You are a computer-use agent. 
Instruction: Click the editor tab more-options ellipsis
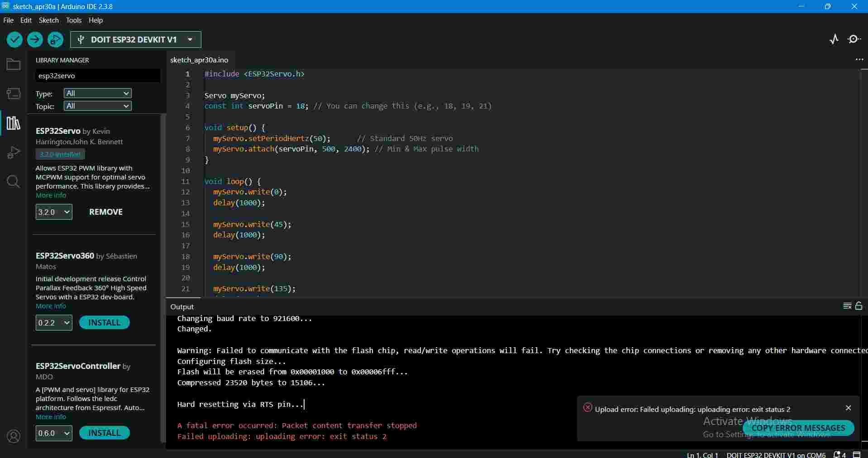pyautogui.click(x=859, y=60)
